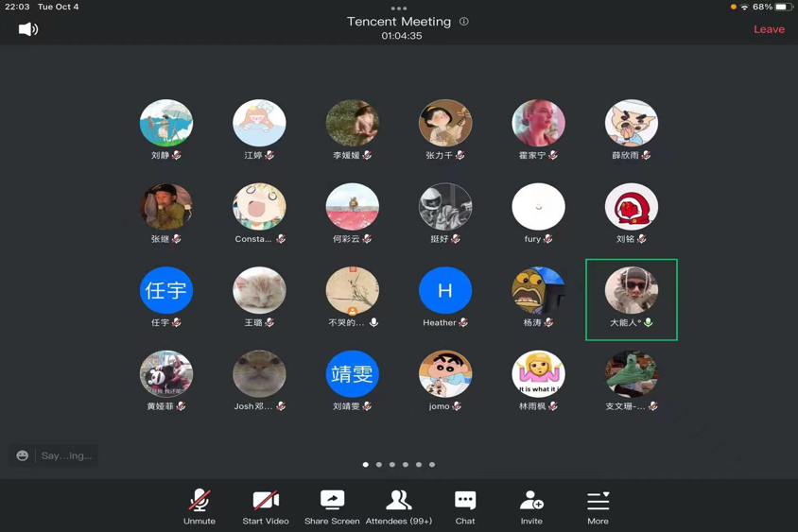798x532 pixels.
Task: Select the jomo cartoon avatar
Action: [445, 374]
